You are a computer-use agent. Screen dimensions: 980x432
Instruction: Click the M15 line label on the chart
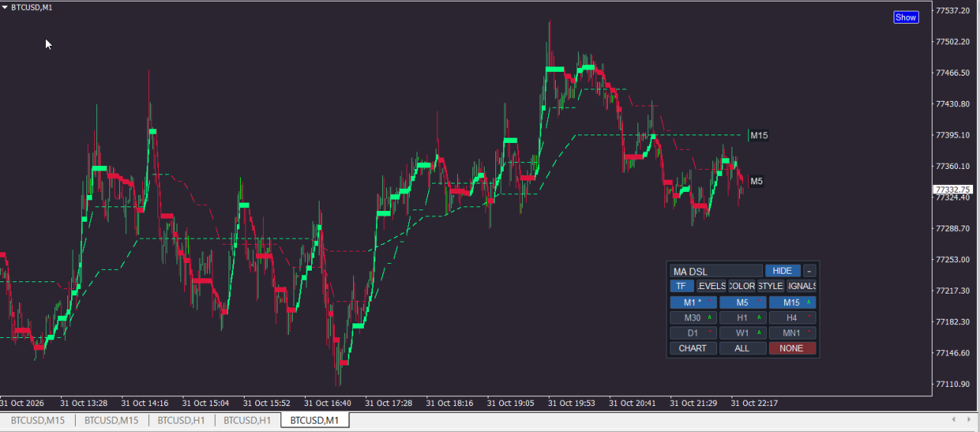click(758, 135)
